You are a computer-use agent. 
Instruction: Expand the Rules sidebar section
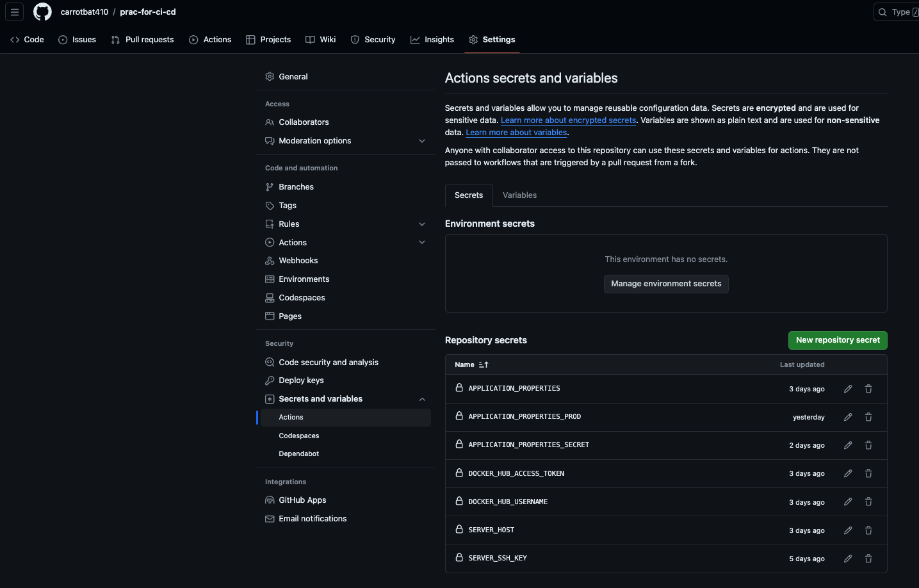click(x=421, y=224)
